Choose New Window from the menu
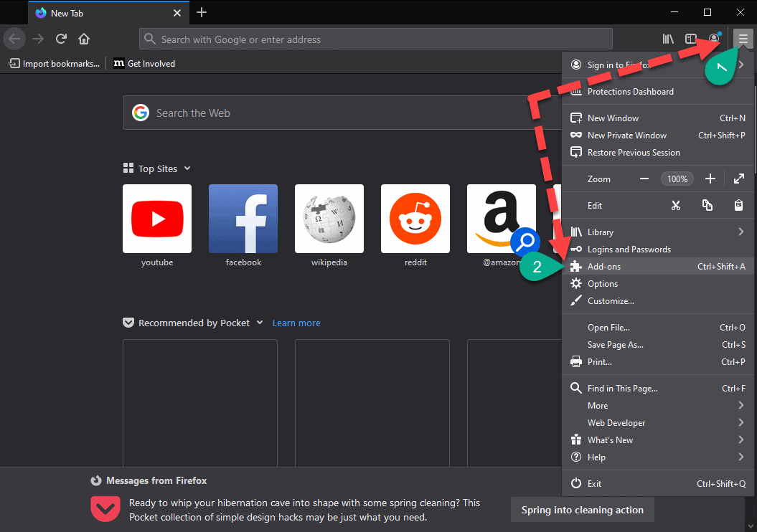Image resolution: width=757 pixels, height=532 pixels. pyautogui.click(x=657, y=118)
